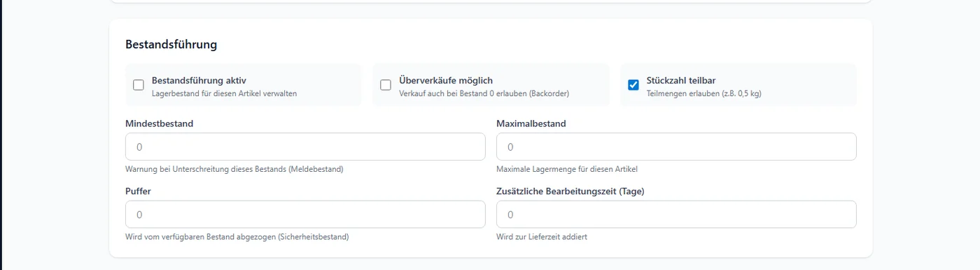
Task: Click the Mindestbestand field label
Action: 160,123
